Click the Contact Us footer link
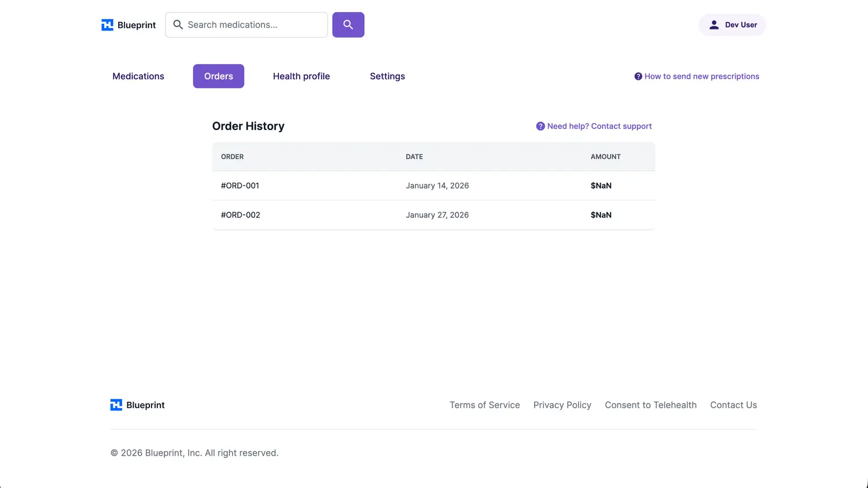This screenshot has height=488, width=868. [x=733, y=405]
